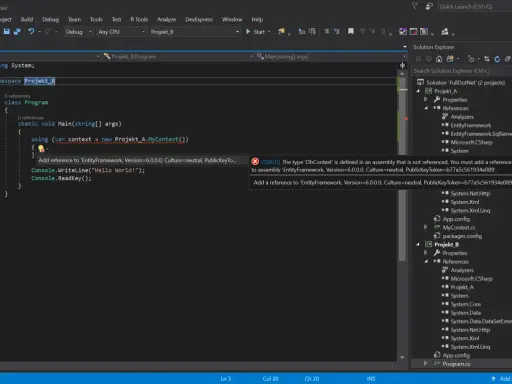The image size is (512, 384).
Task: Click Add to Source Control in status bar
Action: pyautogui.click(x=501, y=379)
